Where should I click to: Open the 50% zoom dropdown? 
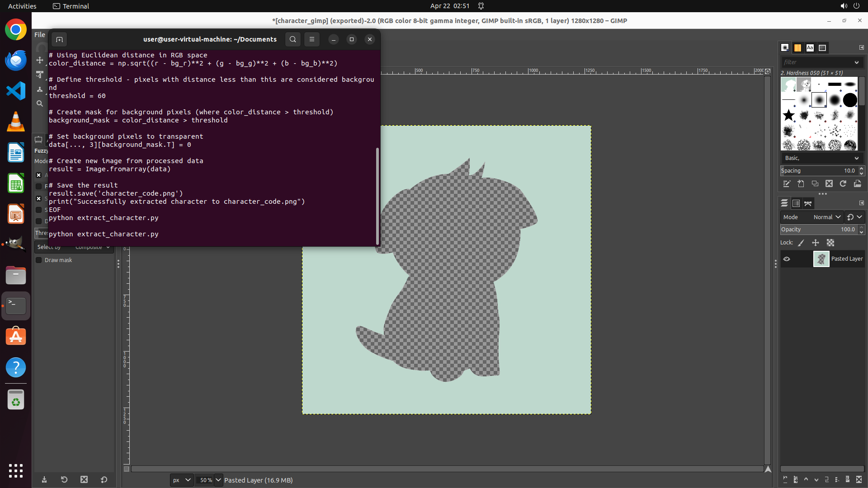[218, 480]
